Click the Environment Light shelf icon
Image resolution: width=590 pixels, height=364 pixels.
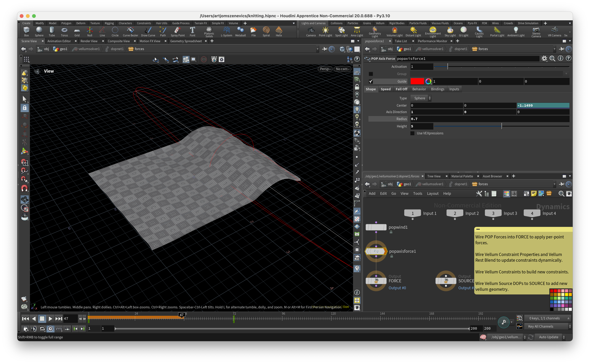tap(433, 32)
